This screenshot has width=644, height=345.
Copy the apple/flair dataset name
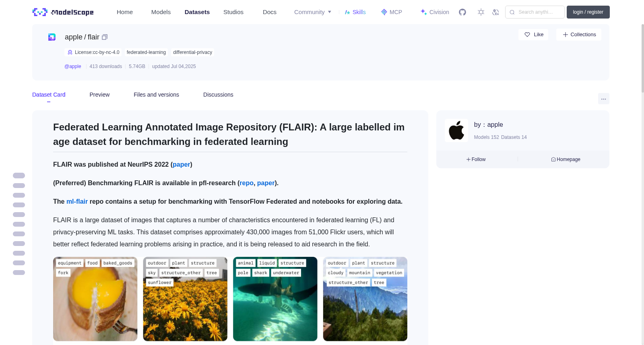(x=105, y=37)
